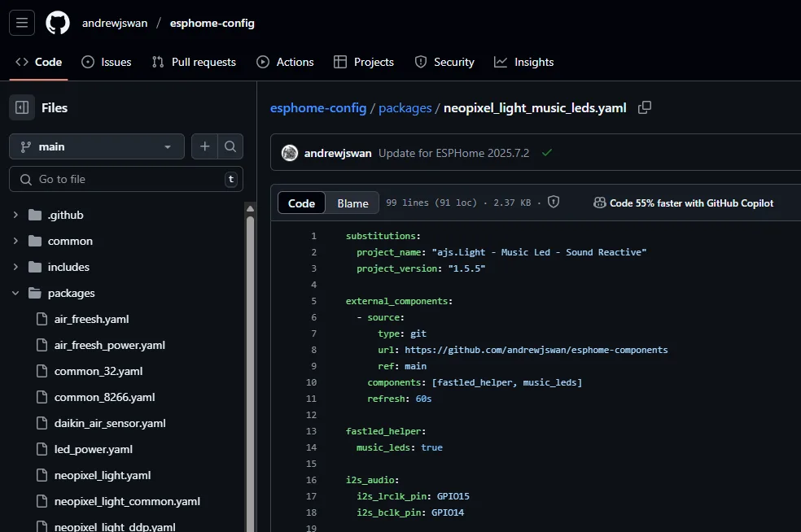Viewport: 801px width, 532px height.
Task: Open the main branch selector dropdown
Action: [x=97, y=147]
